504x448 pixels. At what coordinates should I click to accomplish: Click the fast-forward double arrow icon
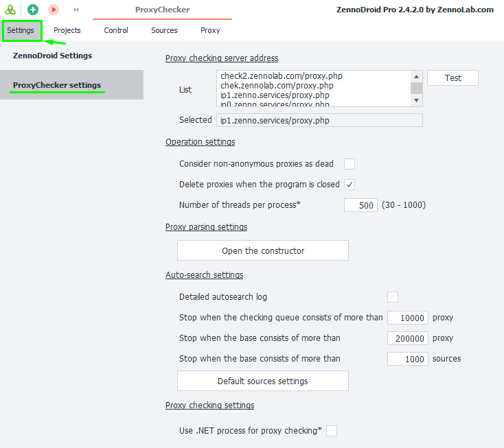pos(76,10)
